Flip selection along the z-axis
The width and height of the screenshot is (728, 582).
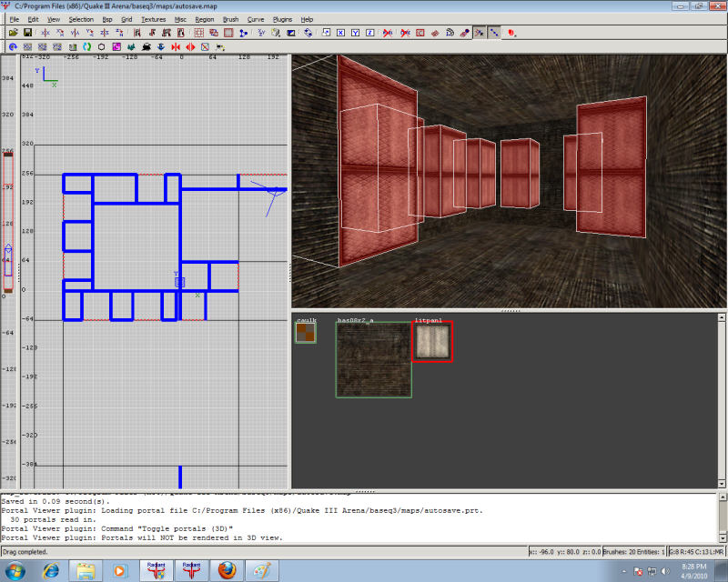point(105,33)
